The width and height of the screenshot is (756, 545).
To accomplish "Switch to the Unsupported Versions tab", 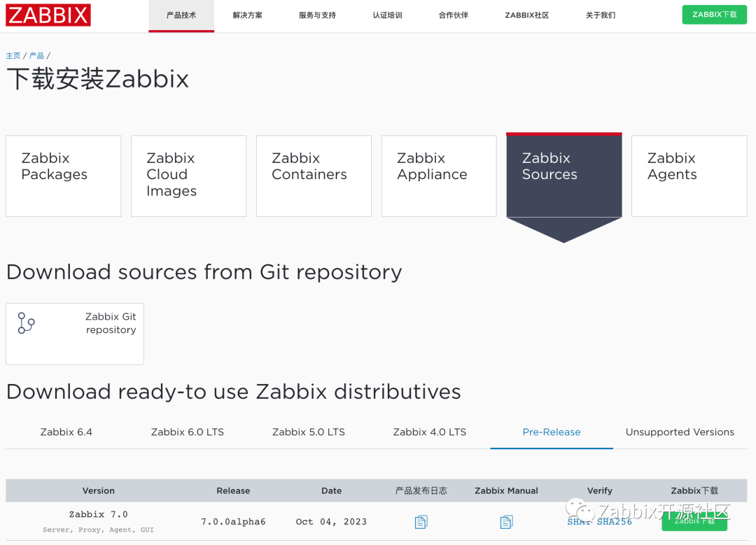I will 679,432.
